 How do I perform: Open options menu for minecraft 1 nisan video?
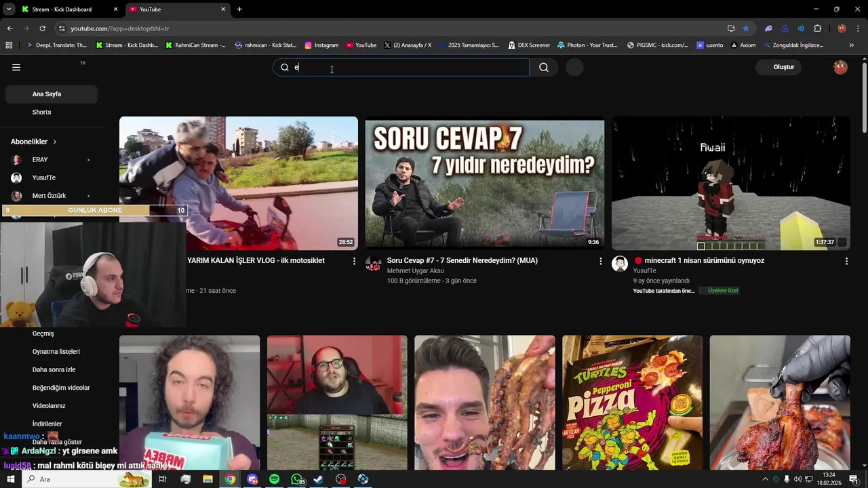coord(846,261)
